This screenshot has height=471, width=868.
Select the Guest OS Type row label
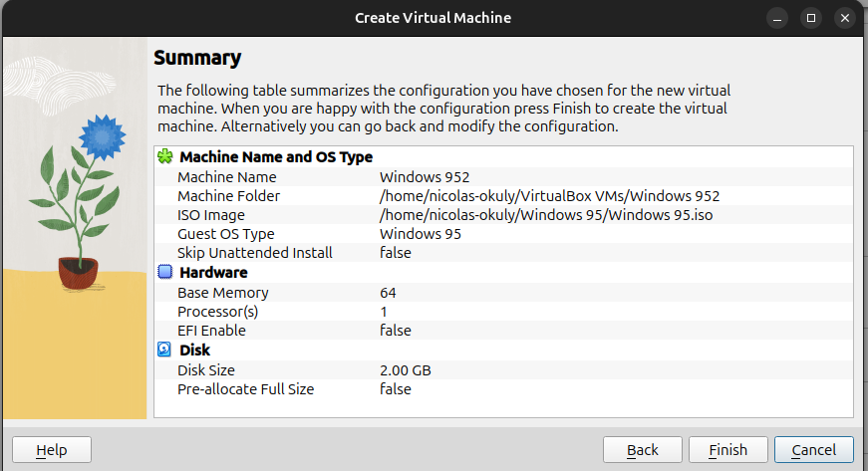click(x=226, y=234)
